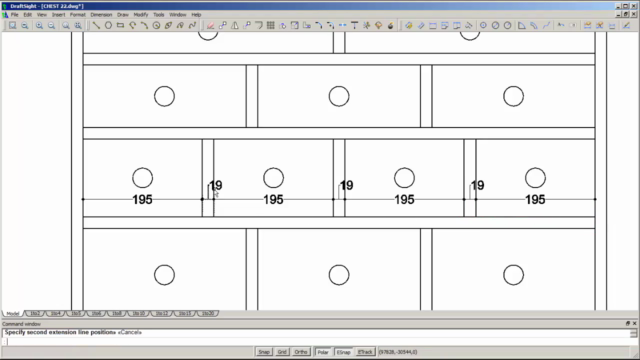Click the coordinates readout in status bar
Image resolution: width=640 pixels, height=360 pixels.
tap(398, 352)
